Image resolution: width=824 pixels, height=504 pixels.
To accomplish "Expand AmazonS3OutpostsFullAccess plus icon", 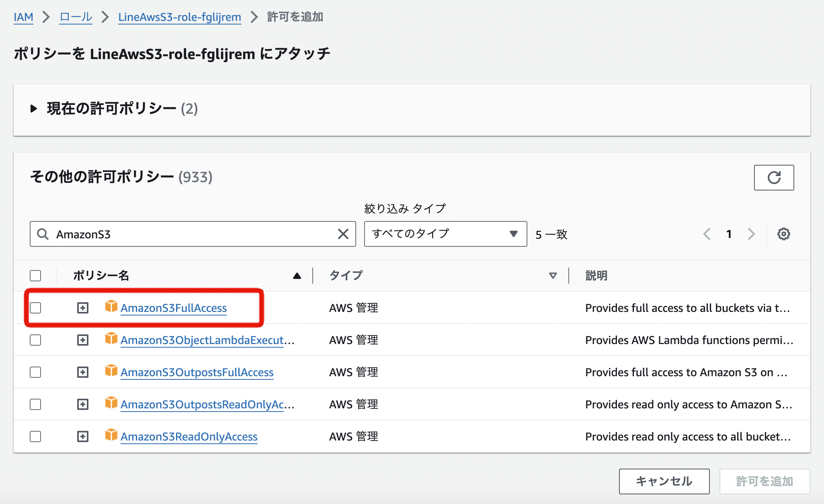I will pos(83,372).
